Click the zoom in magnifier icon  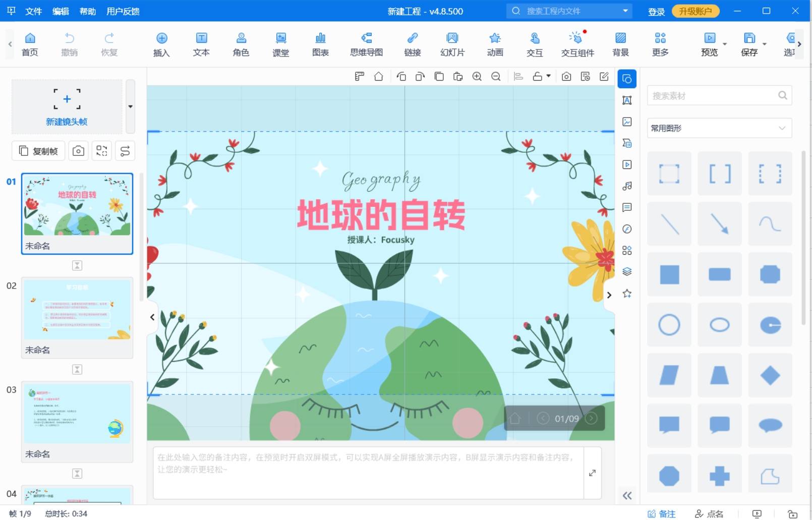[477, 76]
